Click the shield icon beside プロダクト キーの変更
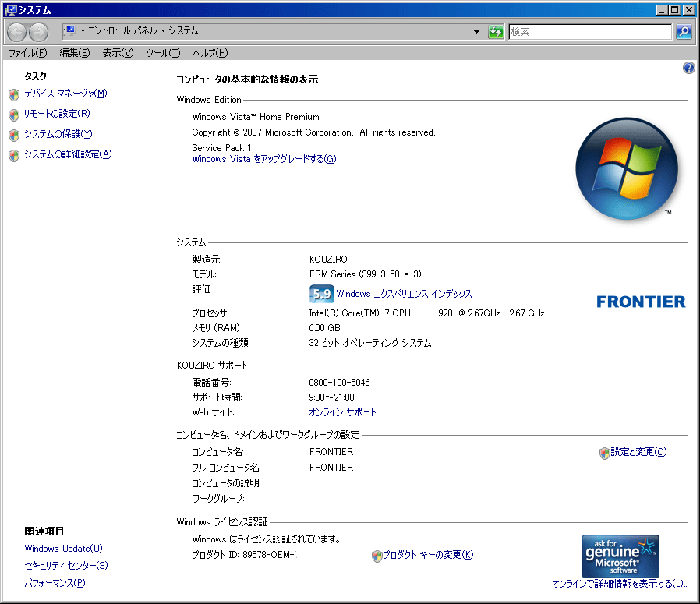The width and height of the screenshot is (700, 604). click(x=377, y=556)
